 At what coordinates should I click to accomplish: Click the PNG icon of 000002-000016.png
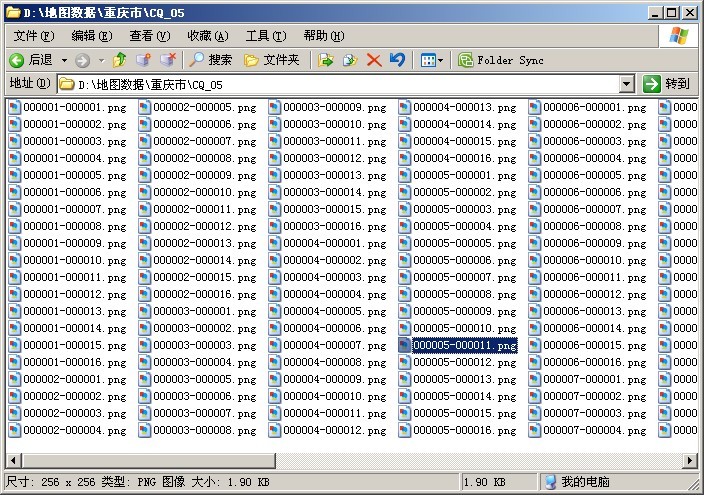[145, 294]
